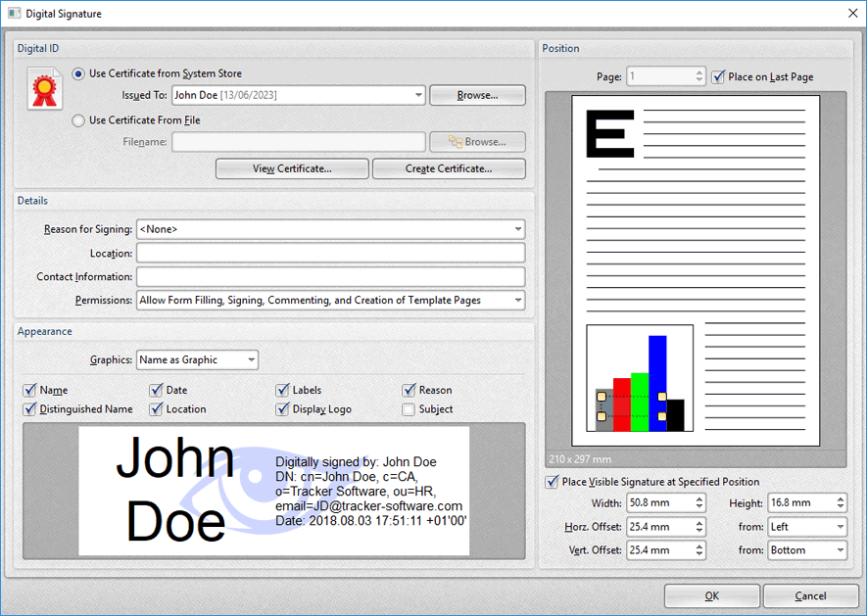This screenshot has height=616, width=867.
Task: Adjust the Vert. Offset spinner arrows
Action: [699, 550]
